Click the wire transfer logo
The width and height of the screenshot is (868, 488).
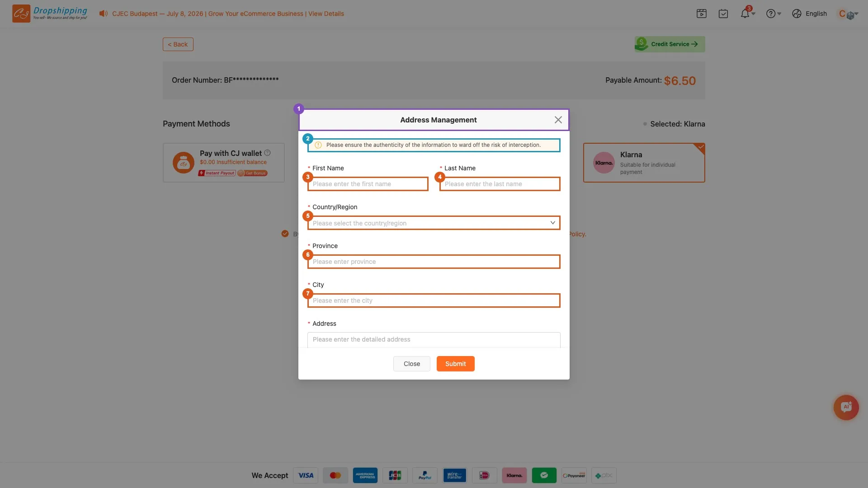[x=455, y=475]
